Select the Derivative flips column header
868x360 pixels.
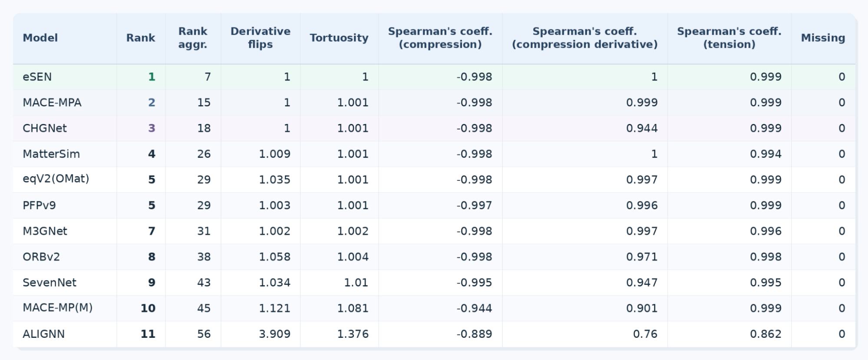(261, 38)
